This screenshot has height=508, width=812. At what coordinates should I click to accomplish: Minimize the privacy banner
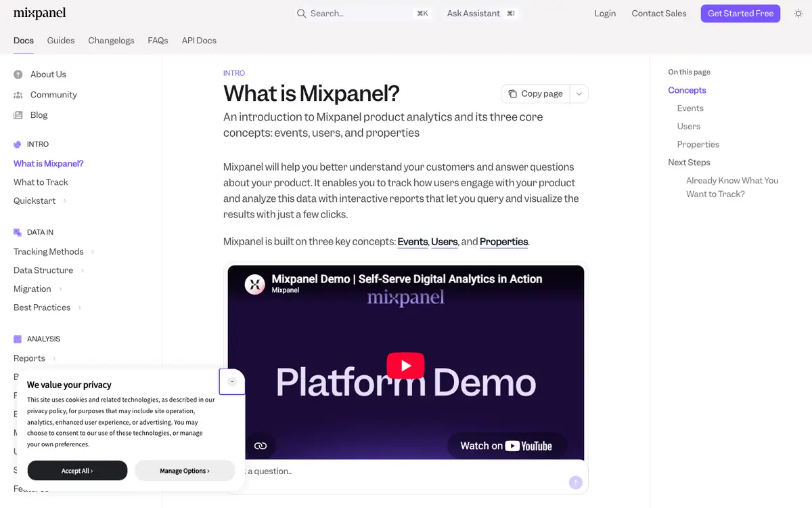[232, 381]
